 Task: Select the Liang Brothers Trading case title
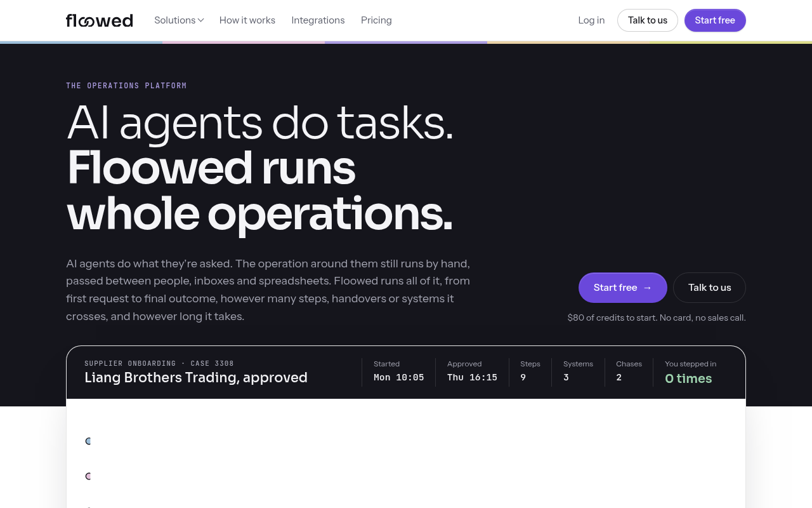[196, 378]
